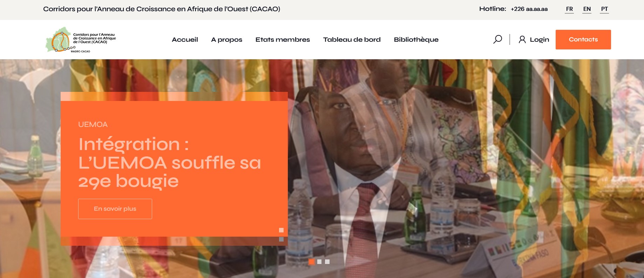644x278 pixels.
Task: Select the third carousel dot
Action: [x=327, y=262]
